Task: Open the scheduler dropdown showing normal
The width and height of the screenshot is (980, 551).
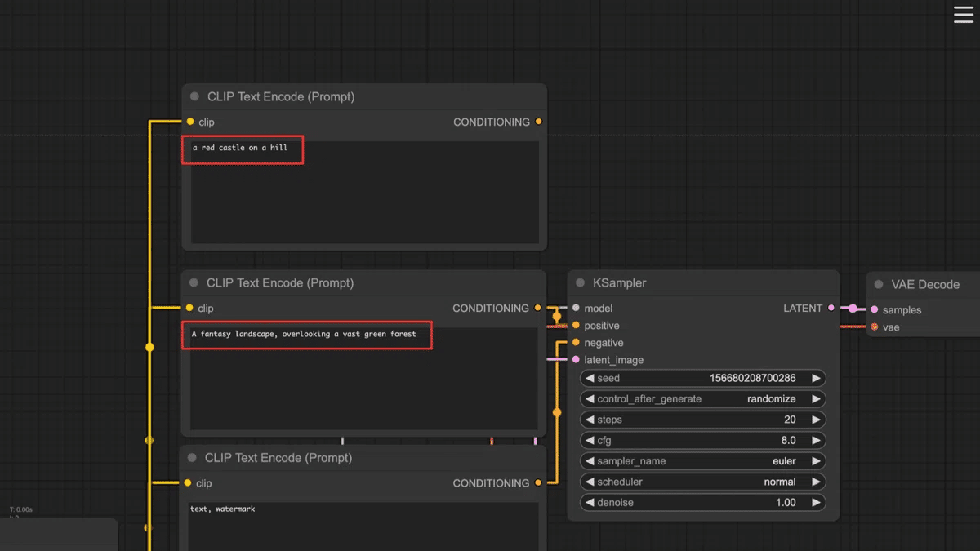Action: pos(702,482)
